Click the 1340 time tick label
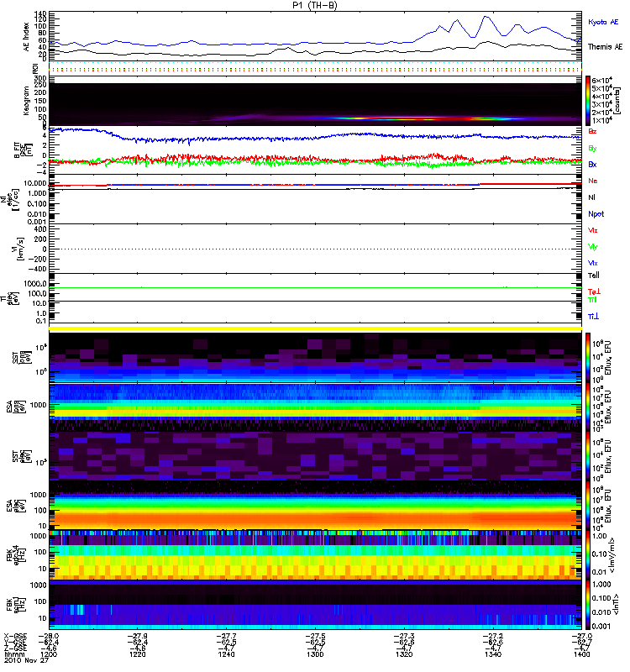This screenshot has height=672, width=630. click(x=493, y=654)
